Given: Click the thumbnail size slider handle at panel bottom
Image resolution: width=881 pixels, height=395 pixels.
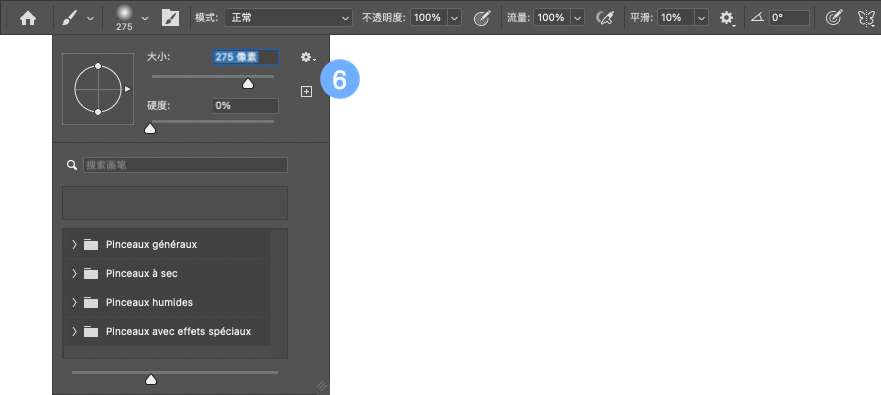Looking at the screenshot, I should click(151, 380).
